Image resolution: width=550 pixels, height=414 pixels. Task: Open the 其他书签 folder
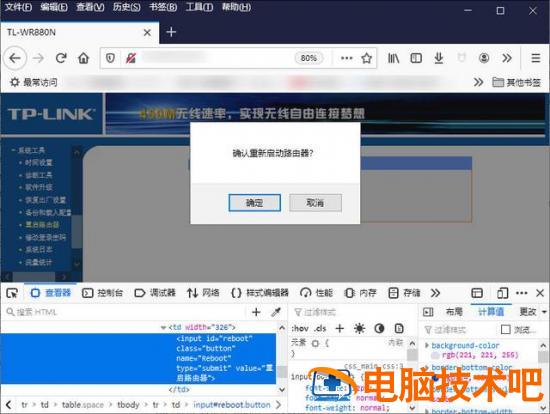[516, 82]
